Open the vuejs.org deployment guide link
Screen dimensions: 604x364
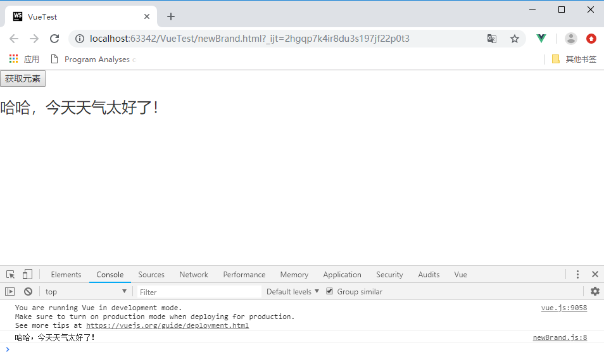[168, 325]
